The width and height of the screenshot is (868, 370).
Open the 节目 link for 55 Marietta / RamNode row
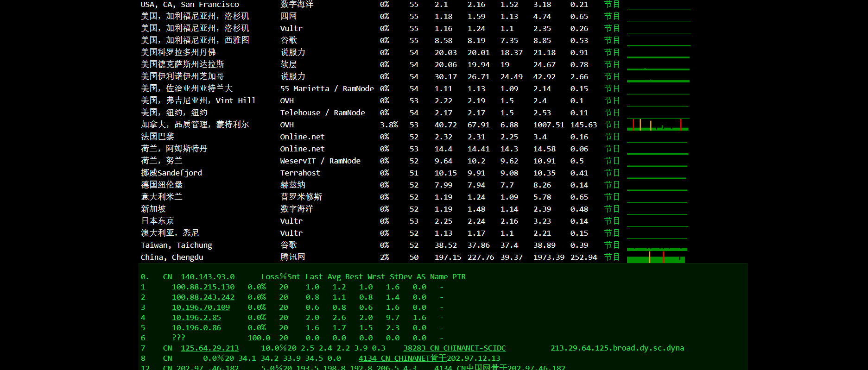612,88
